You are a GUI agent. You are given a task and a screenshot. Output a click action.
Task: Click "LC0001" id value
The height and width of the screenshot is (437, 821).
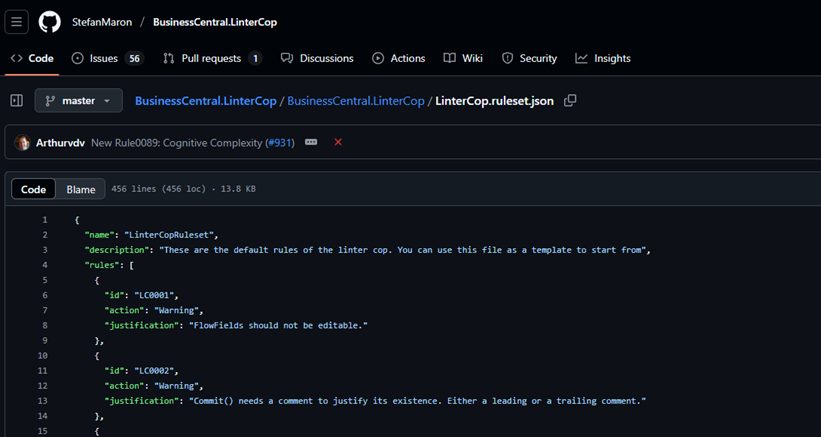(x=154, y=295)
